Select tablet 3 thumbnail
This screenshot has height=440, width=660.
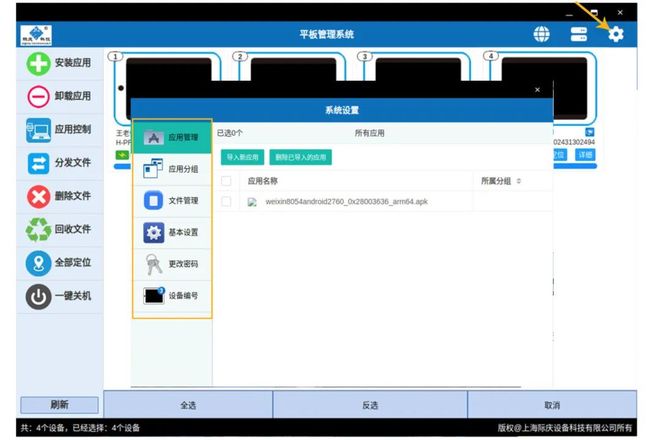(418, 69)
